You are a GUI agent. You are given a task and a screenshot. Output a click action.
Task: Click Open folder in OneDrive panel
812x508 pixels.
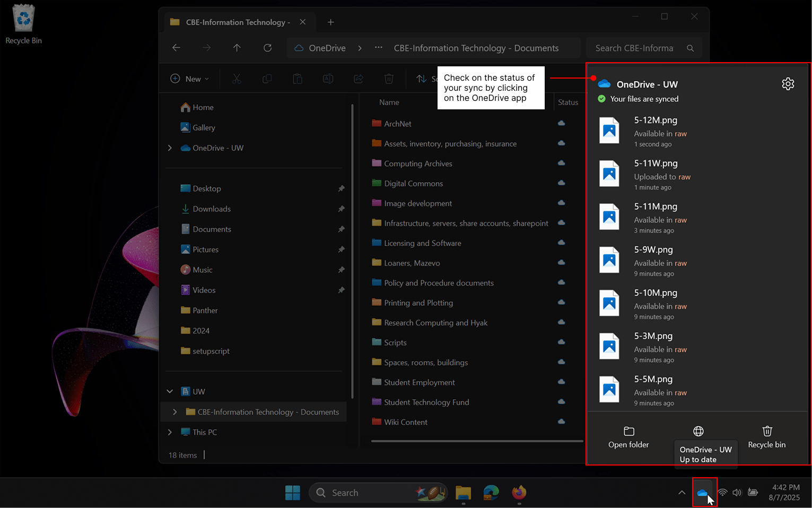[628, 437]
